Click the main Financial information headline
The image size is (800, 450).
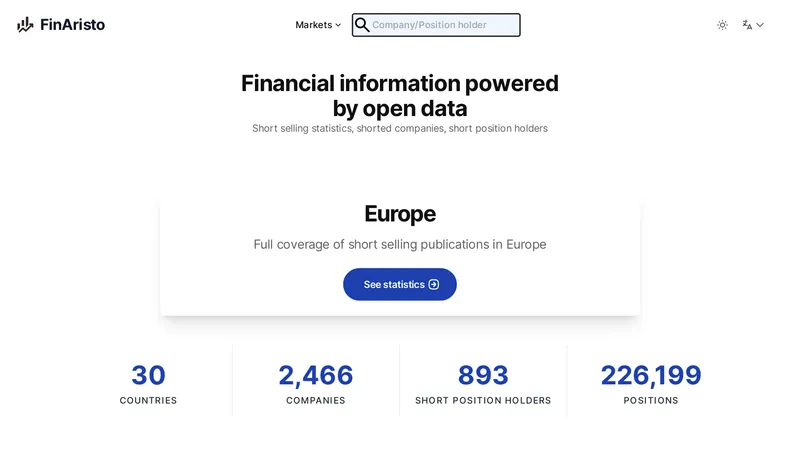400,96
